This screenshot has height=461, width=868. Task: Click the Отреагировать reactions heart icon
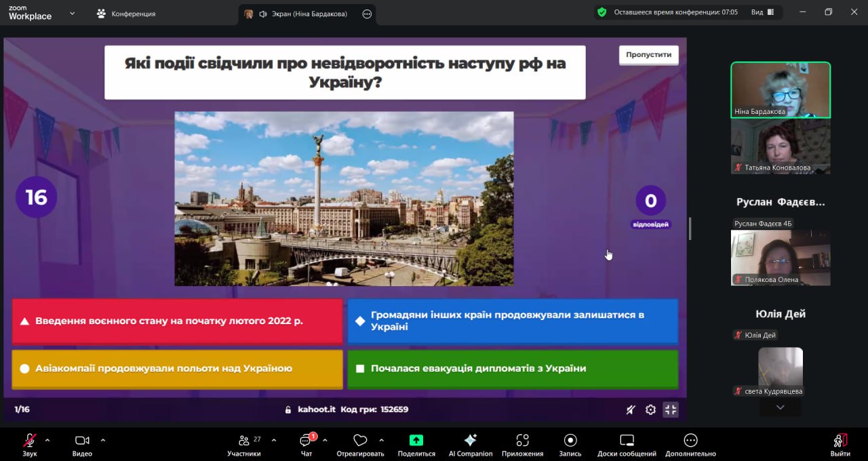360,441
